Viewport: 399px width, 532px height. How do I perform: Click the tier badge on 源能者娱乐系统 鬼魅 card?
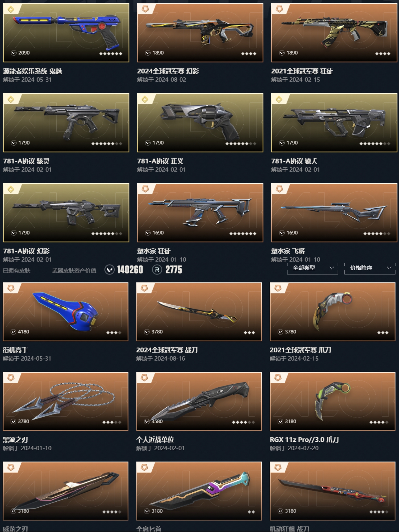click(x=11, y=10)
